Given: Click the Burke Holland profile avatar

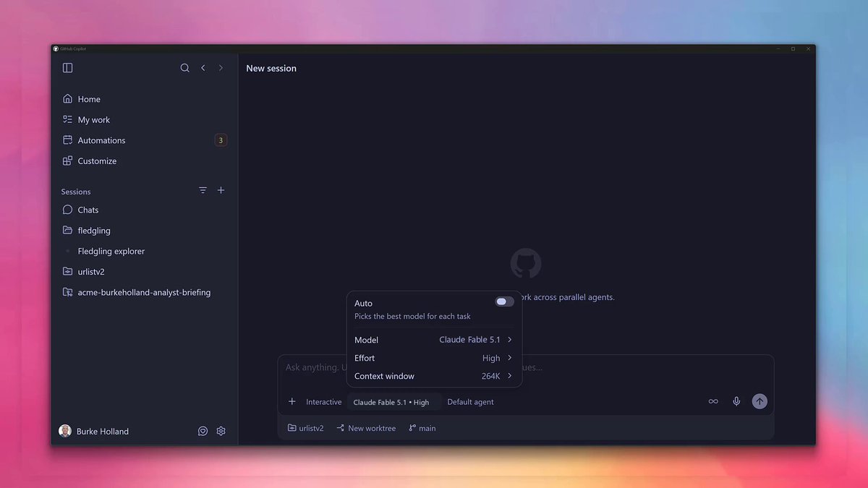Looking at the screenshot, I should pyautogui.click(x=65, y=431).
